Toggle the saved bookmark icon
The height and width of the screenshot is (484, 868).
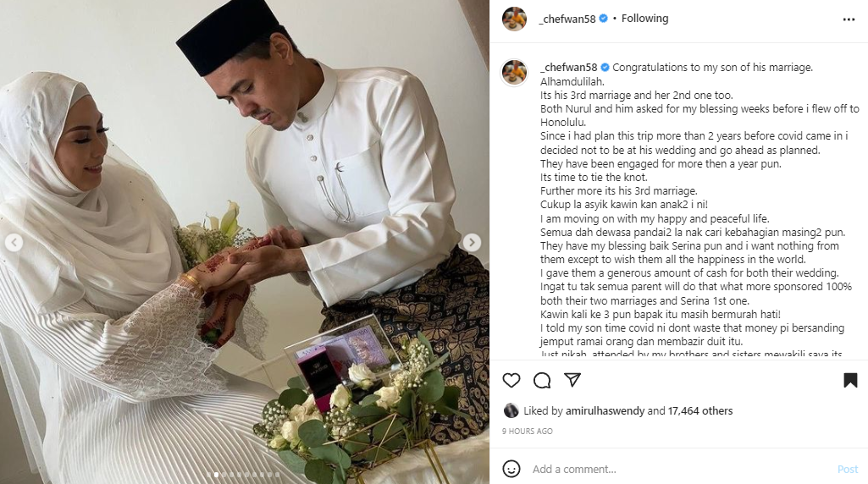(850, 380)
